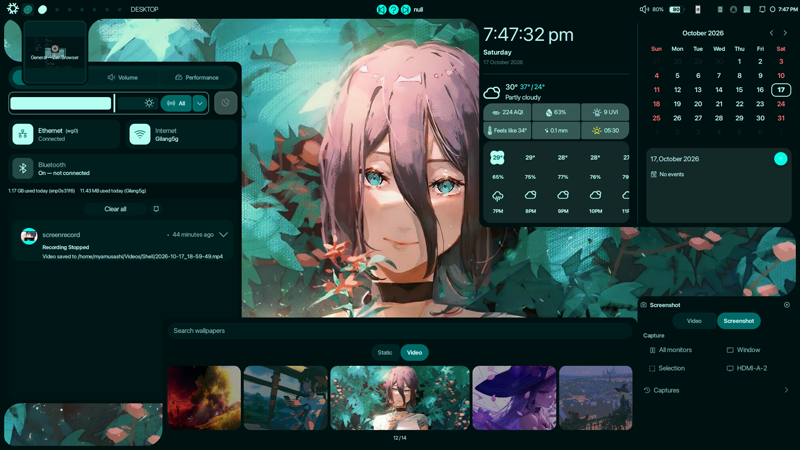Viewport: 800px width, 450px height.
Task: Choose Selection capture option
Action: tap(666, 368)
